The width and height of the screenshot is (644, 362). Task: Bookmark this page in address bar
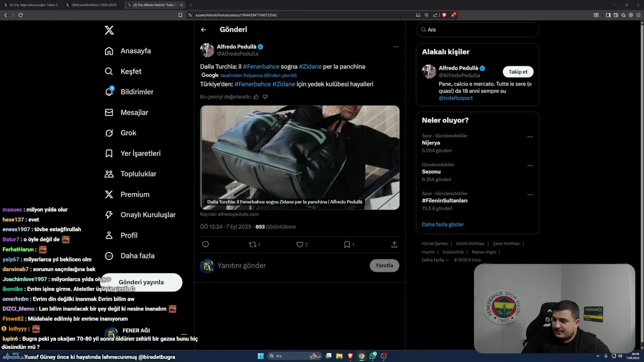pyautogui.click(x=180, y=15)
